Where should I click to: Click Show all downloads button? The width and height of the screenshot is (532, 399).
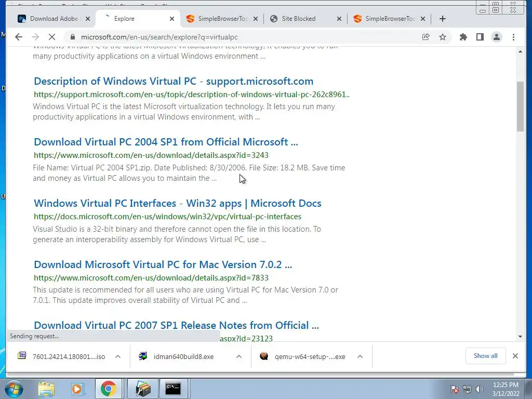pyautogui.click(x=486, y=356)
